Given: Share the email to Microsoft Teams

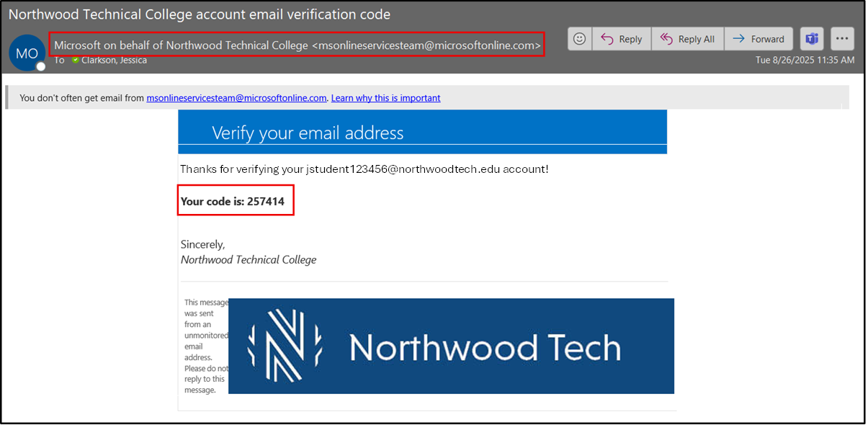Looking at the screenshot, I should tap(812, 39).
